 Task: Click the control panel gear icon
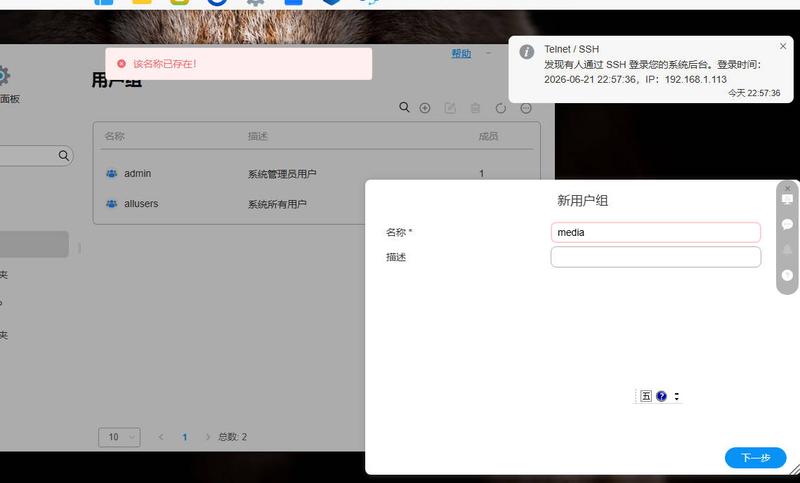point(3,75)
